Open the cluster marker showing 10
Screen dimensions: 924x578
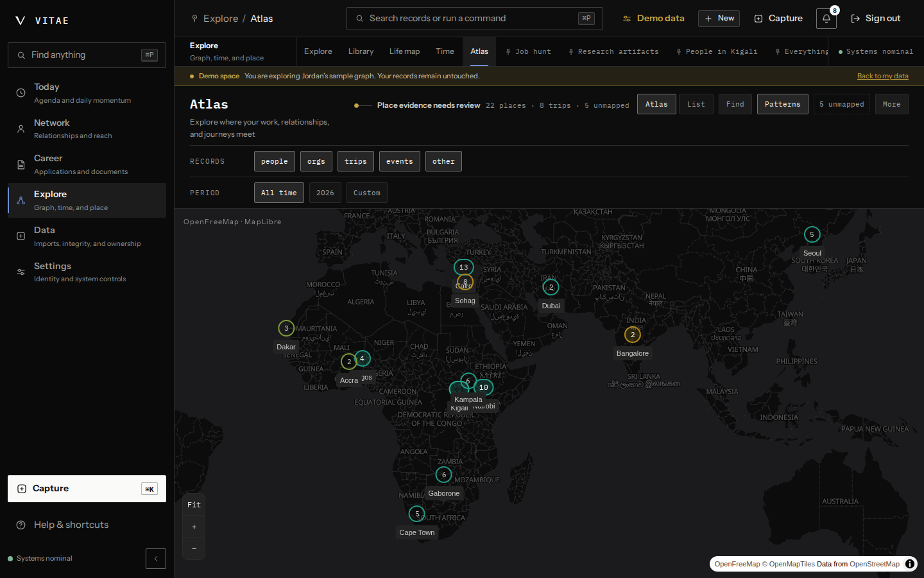pos(484,387)
